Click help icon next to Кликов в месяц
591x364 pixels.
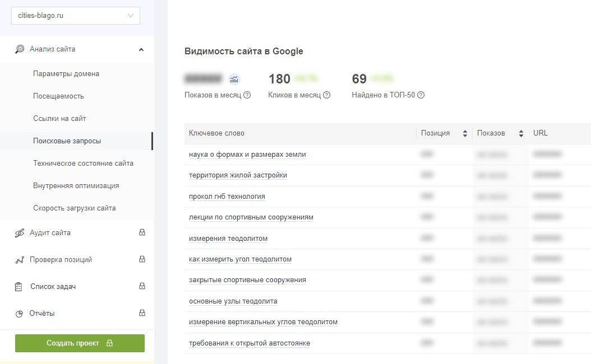click(327, 95)
